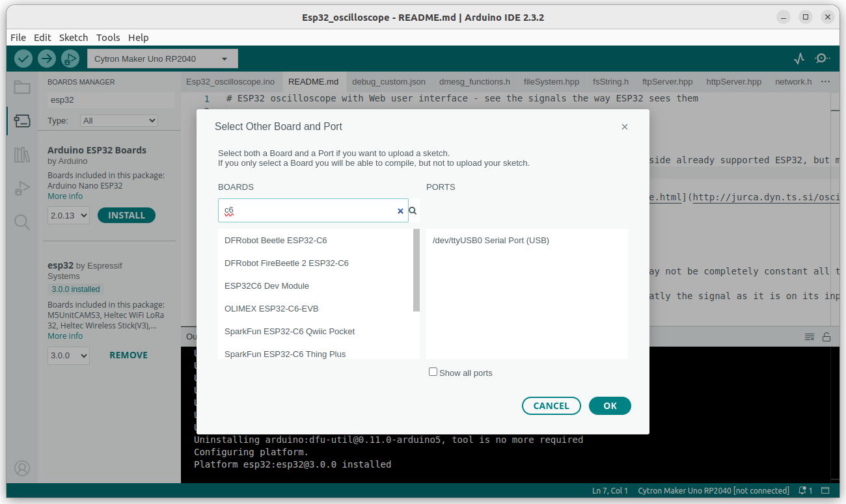Open the Library Manager sidebar icon

point(22,155)
